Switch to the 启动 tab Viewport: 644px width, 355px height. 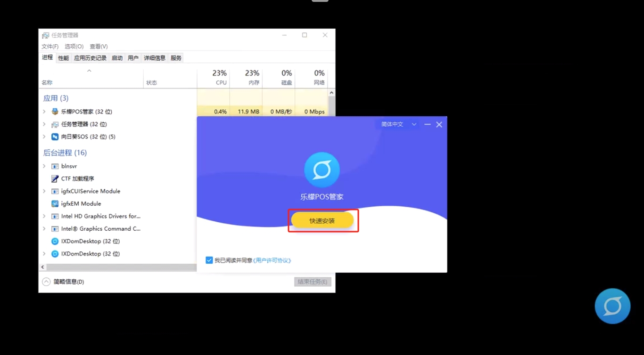click(x=117, y=58)
